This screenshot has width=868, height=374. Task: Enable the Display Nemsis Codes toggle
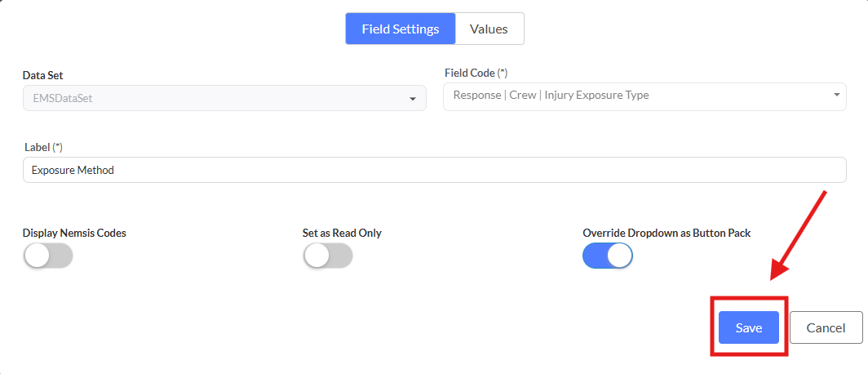[48, 256]
